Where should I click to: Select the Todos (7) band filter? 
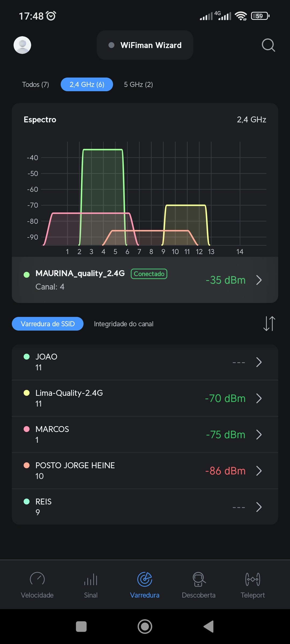(35, 85)
